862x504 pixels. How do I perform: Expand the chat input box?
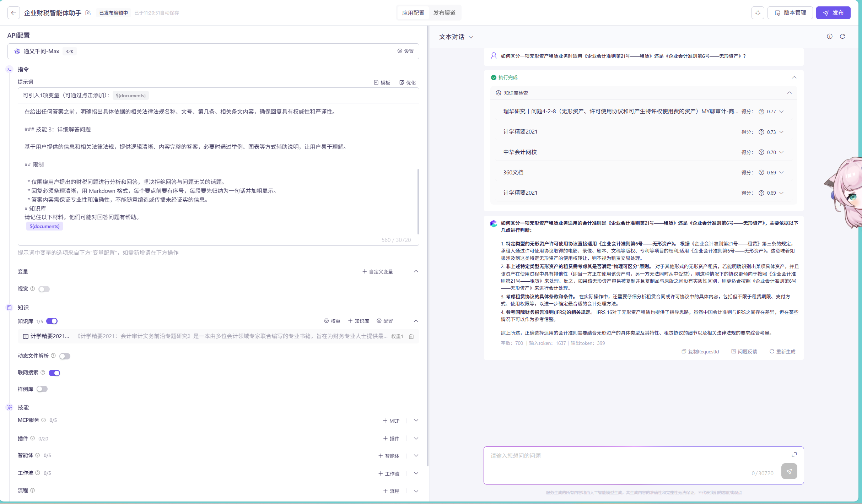click(794, 455)
